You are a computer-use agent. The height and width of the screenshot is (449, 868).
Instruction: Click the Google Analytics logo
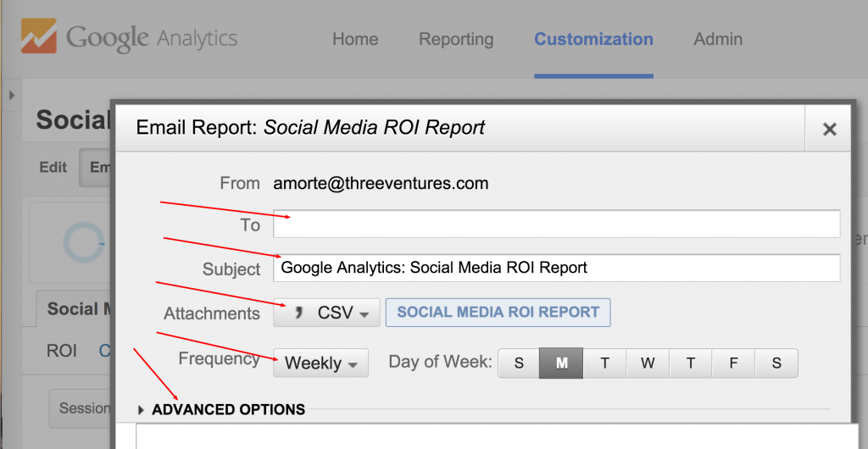(x=129, y=37)
